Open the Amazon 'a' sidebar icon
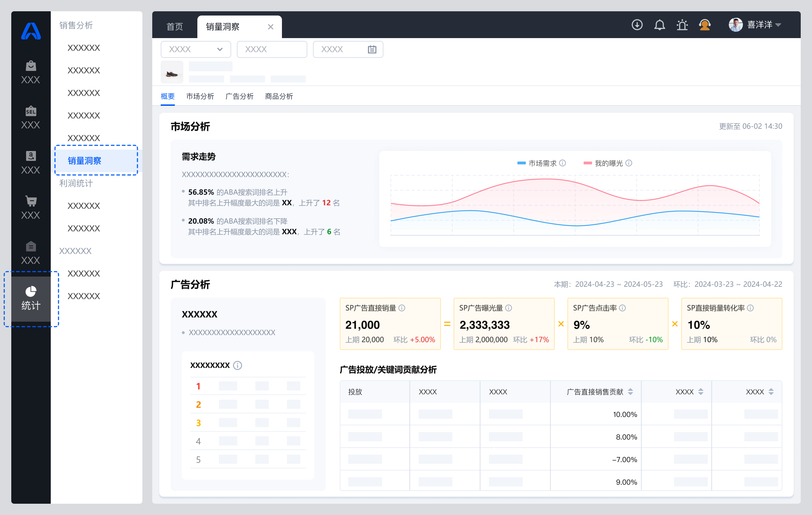This screenshot has width=812, height=515. pos(31,156)
